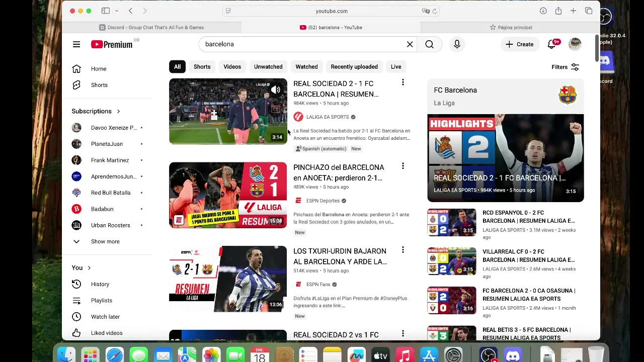Open options menu for REAL SOCIEDAD 2 vs 1 video
This screenshot has width=644, height=362.
tap(403, 333)
